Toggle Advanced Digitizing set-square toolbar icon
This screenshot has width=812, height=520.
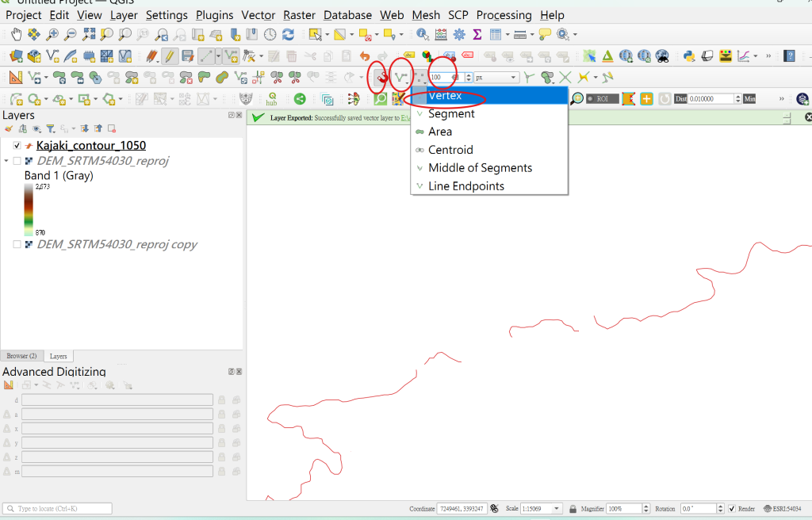pyautogui.click(x=16, y=78)
